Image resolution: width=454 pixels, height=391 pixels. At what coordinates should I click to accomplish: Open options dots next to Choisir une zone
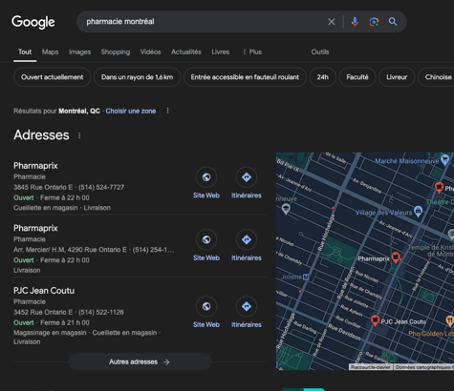pos(168,111)
